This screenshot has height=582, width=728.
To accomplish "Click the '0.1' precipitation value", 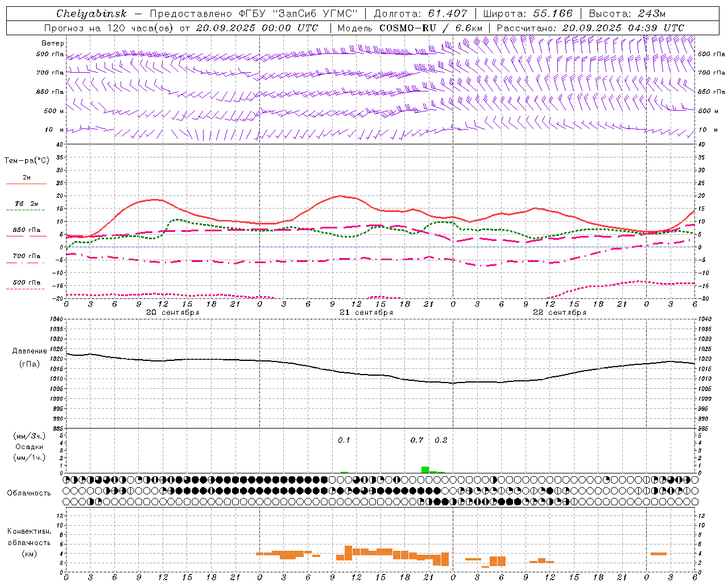I will tap(344, 440).
